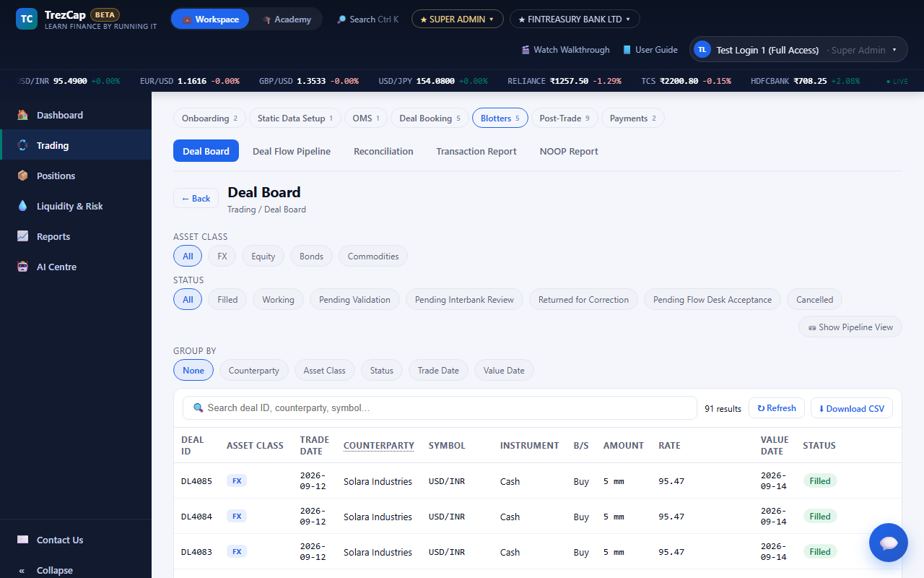Screen dimensions: 924x578
Task: Open AI Centre in the sidebar
Action: coord(76,267)
